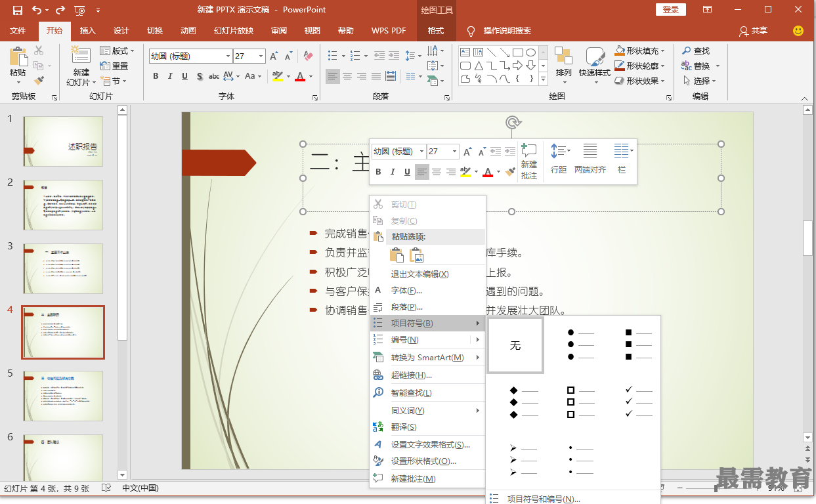Viewport: 816px width, 504px height.
Task: Toggle ribbon center alignment button
Action: [347, 76]
